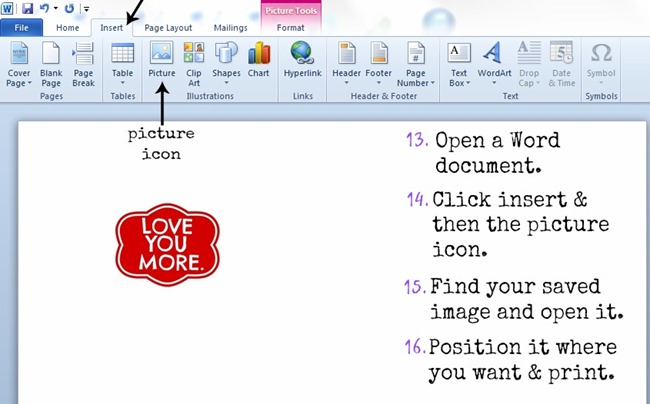This screenshot has height=404, width=650.
Task: Insert a Text Box
Action: [459, 65]
